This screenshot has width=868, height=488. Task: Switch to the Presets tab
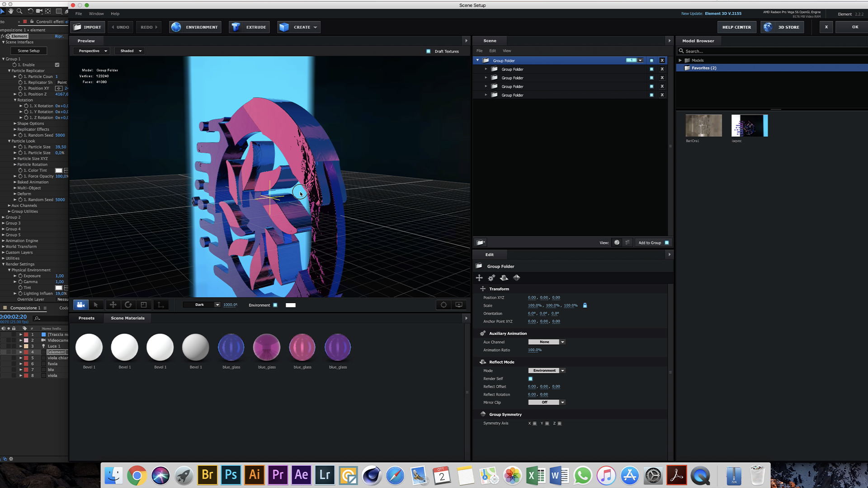click(x=86, y=318)
